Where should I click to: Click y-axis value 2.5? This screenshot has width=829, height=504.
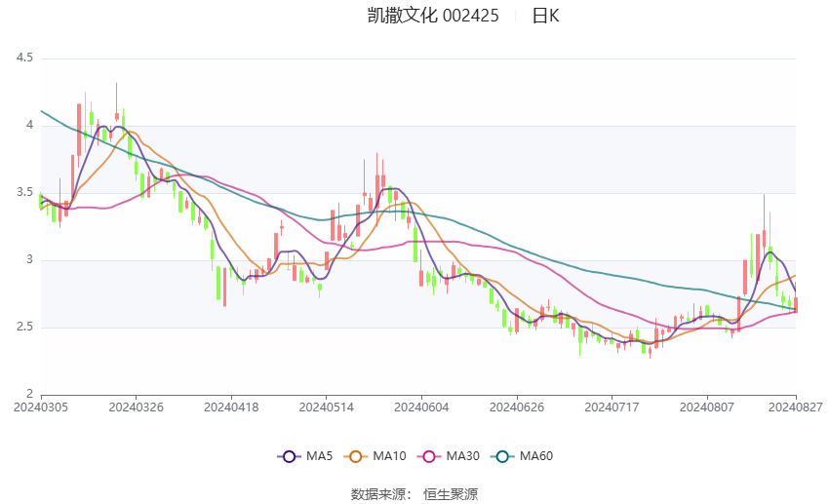coord(24,327)
